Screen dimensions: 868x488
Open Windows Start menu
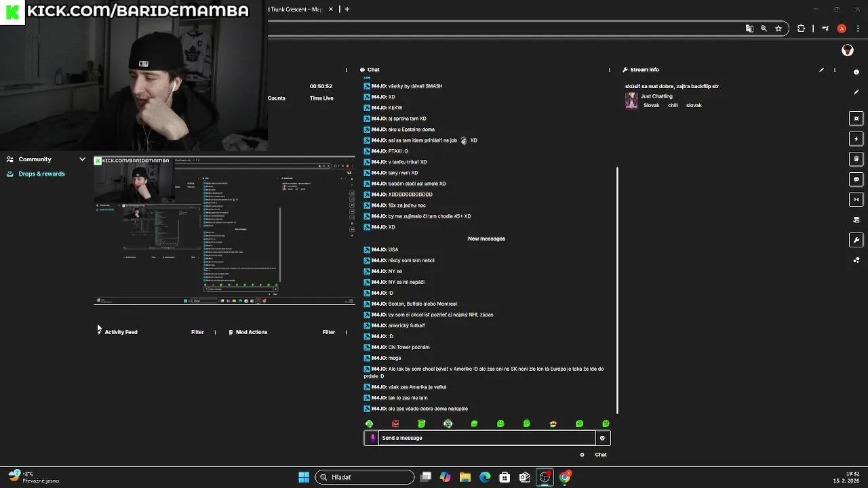coord(304,477)
